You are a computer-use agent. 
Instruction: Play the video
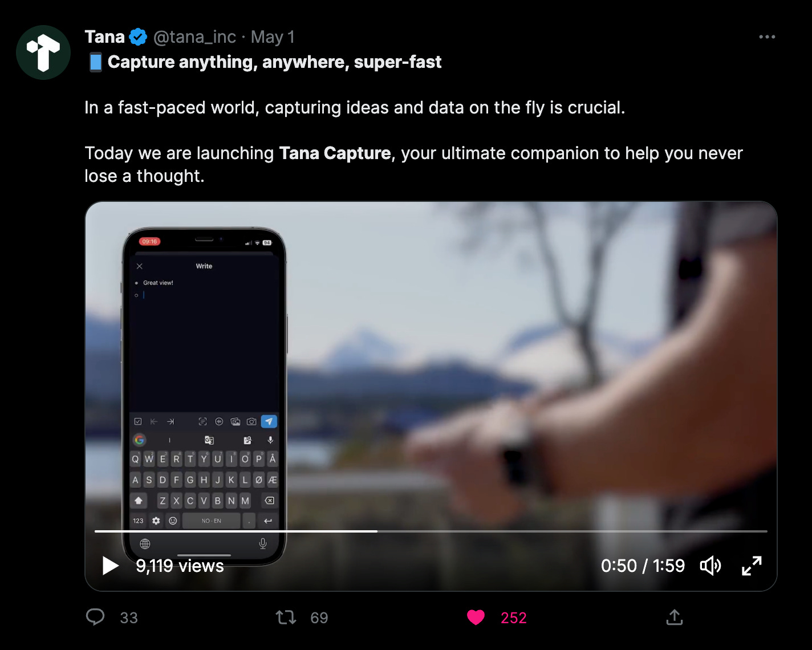[x=110, y=566]
